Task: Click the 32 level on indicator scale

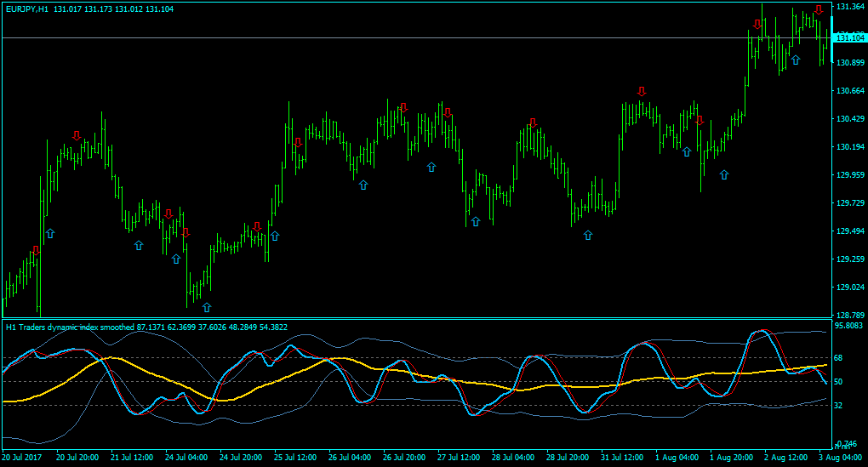Action: coord(839,406)
